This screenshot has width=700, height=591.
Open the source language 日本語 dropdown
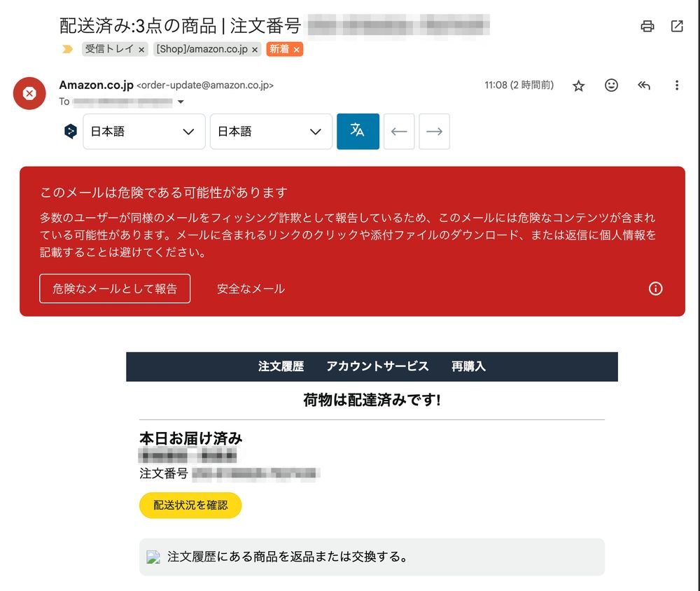point(144,132)
